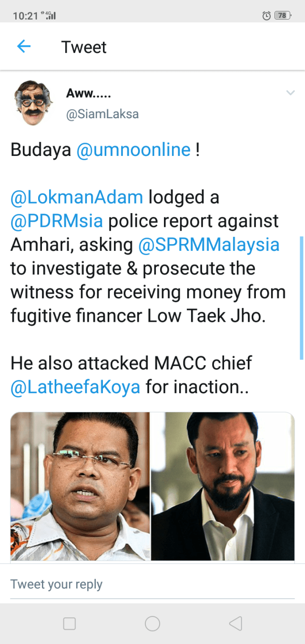Open left photo of man with glasses
The image size is (305, 644).
point(80,486)
